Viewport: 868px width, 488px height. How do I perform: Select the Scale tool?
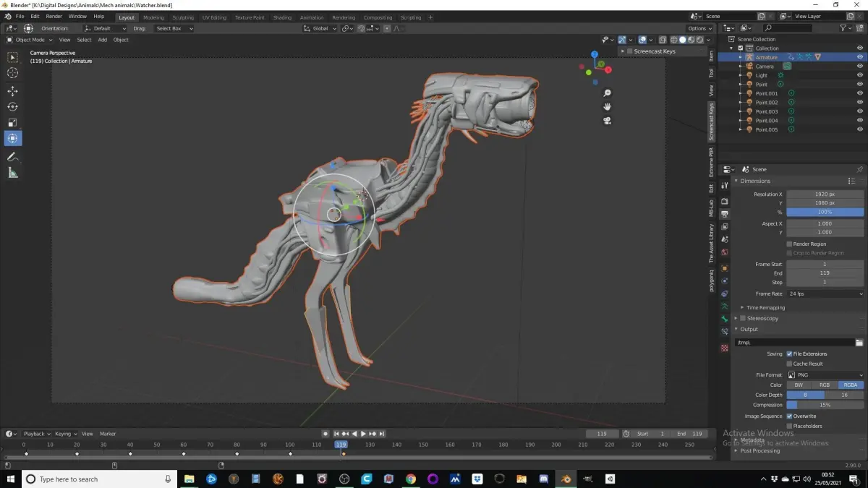[x=13, y=123]
